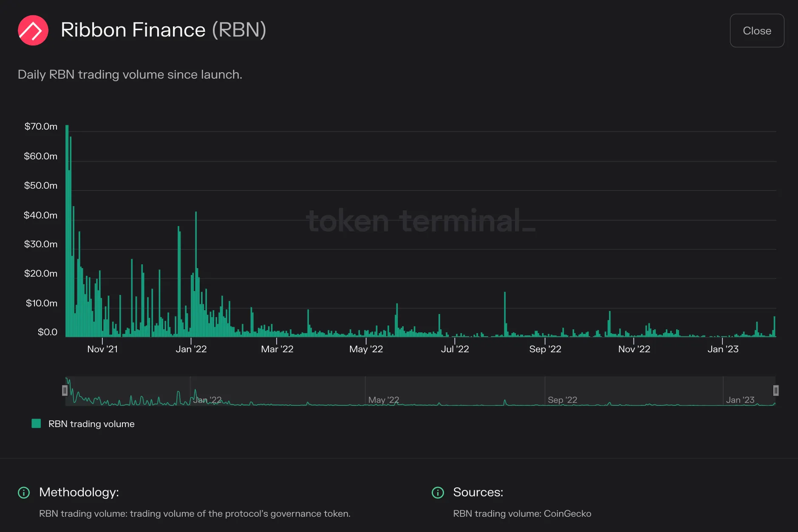Image resolution: width=798 pixels, height=532 pixels.
Task: Grab the right range slider handle
Action: click(775, 390)
